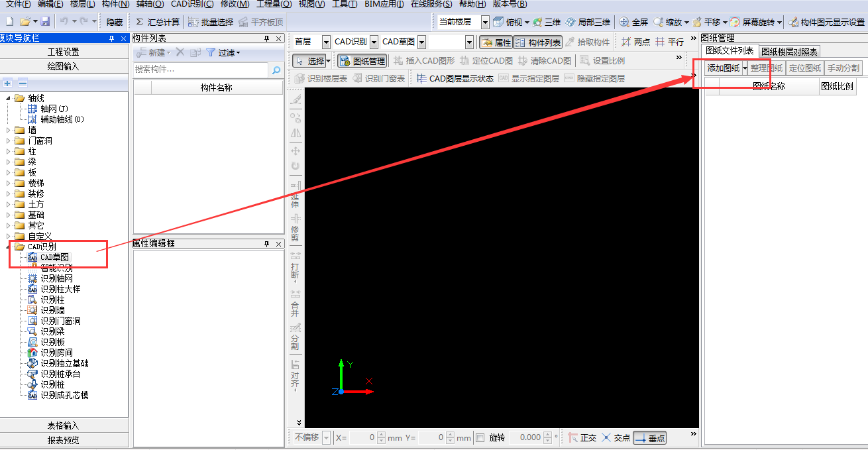Viewport: 868px width, 450px height.
Task: Toggle 属性 panel button
Action: (x=495, y=42)
